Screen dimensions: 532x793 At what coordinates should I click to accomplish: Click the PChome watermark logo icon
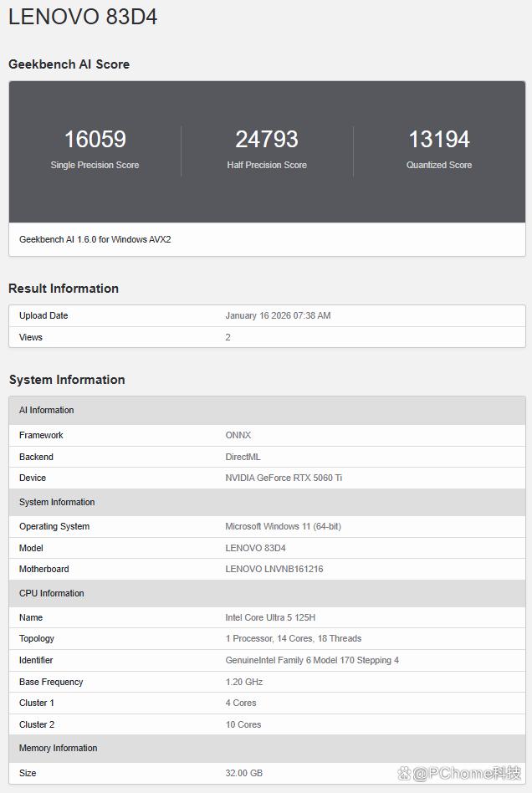click(405, 774)
